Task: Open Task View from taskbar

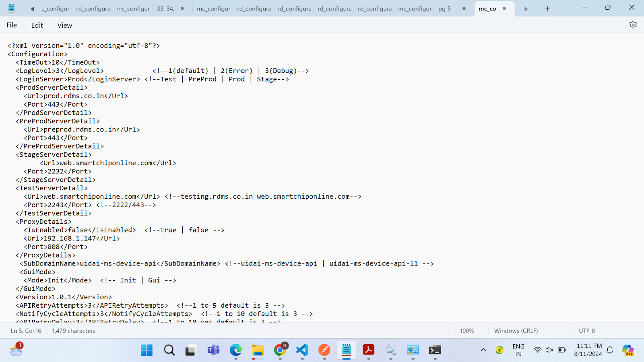Action: [x=191, y=350]
